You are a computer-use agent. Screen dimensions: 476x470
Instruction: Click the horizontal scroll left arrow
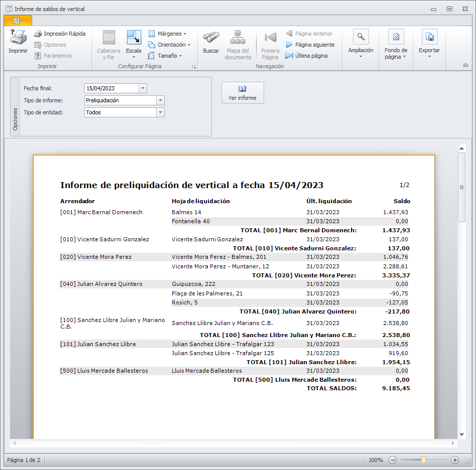tap(14, 443)
